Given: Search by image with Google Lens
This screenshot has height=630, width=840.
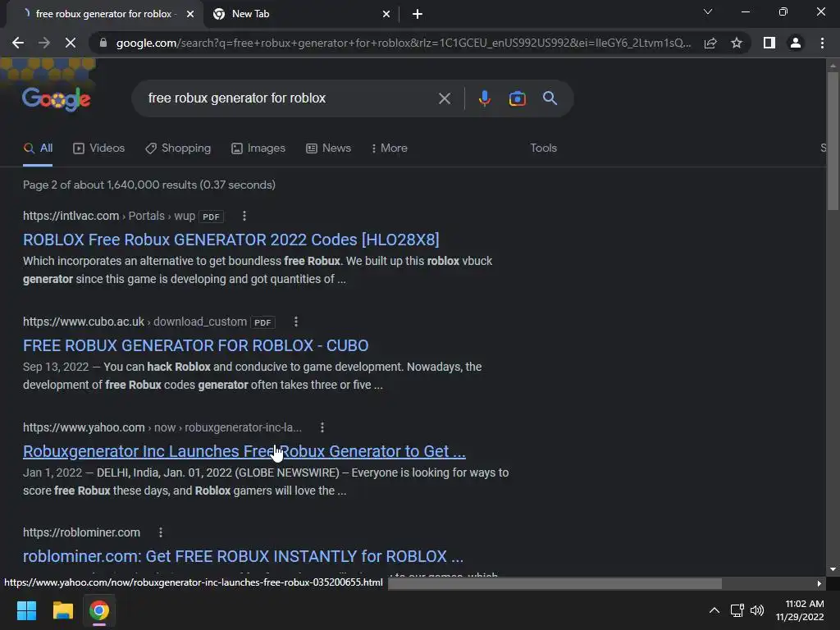Looking at the screenshot, I should (x=517, y=98).
